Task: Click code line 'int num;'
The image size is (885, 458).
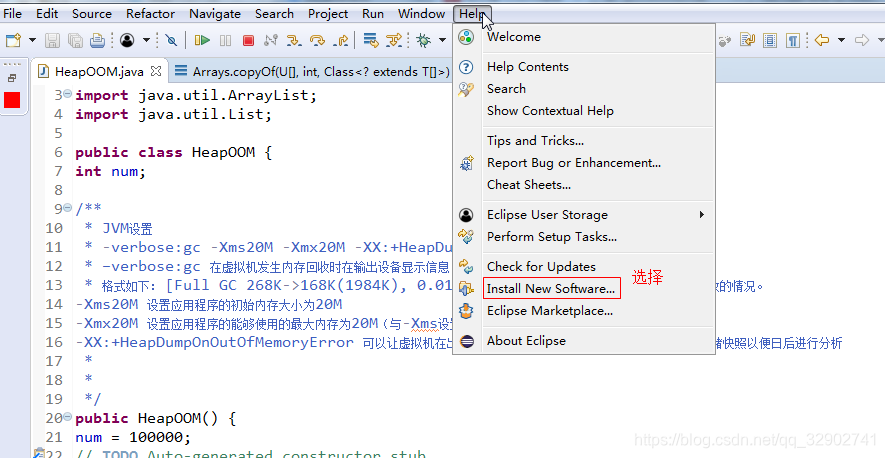Action: pyautogui.click(x=111, y=171)
